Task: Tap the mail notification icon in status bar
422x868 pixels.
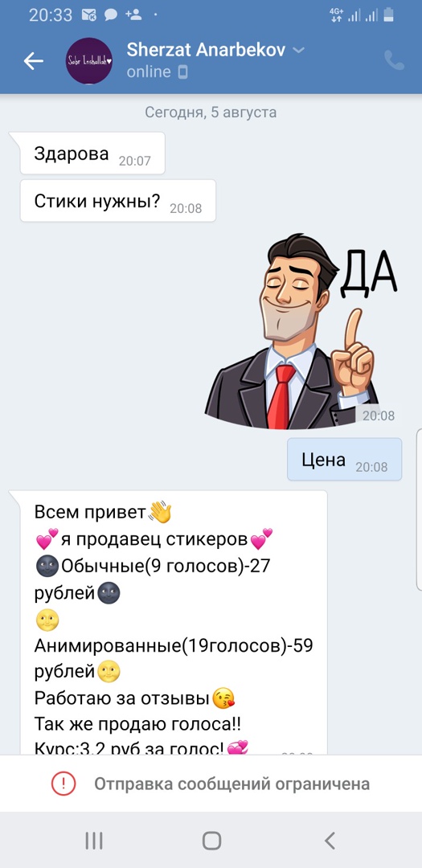Action: (88, 14)
